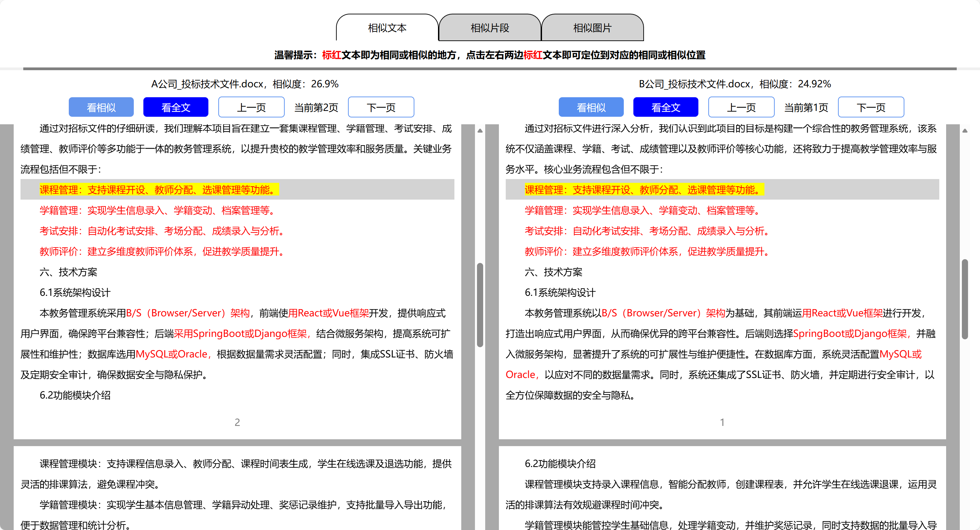Click right panel scrollbar thumb

[965, 299]
